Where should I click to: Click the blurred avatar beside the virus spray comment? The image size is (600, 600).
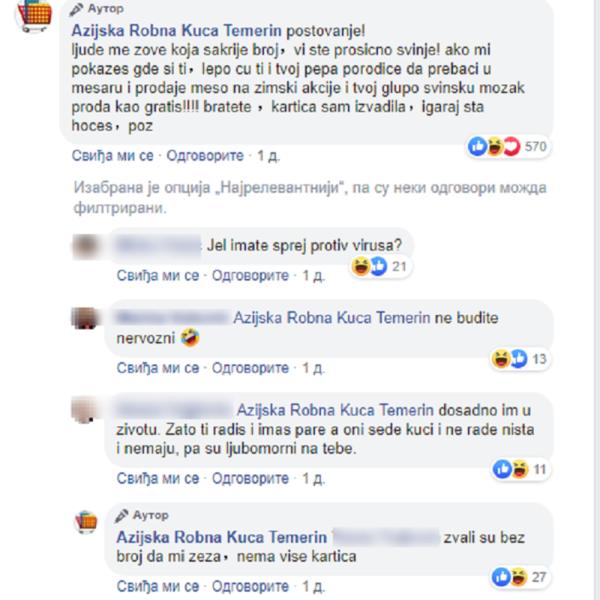point(85,247)
